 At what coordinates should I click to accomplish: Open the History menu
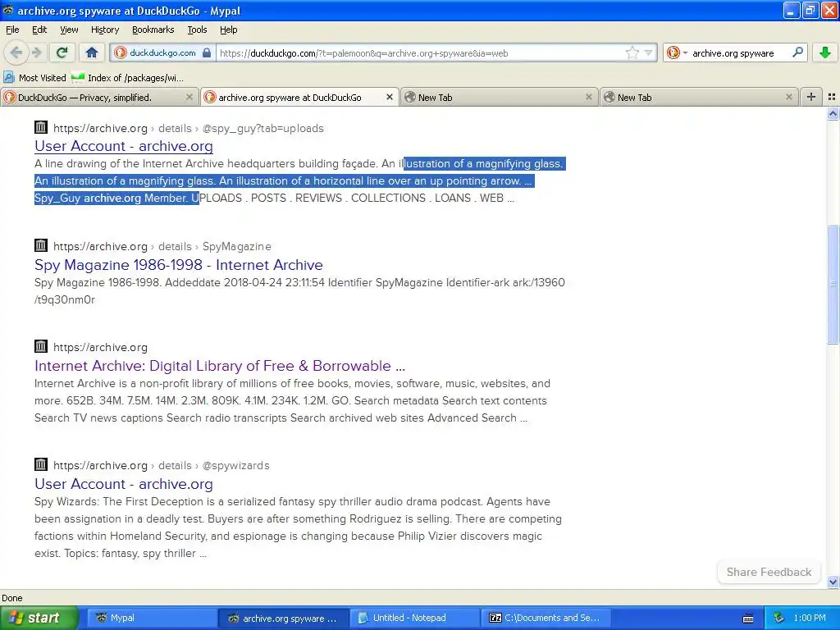coord(104,30)
